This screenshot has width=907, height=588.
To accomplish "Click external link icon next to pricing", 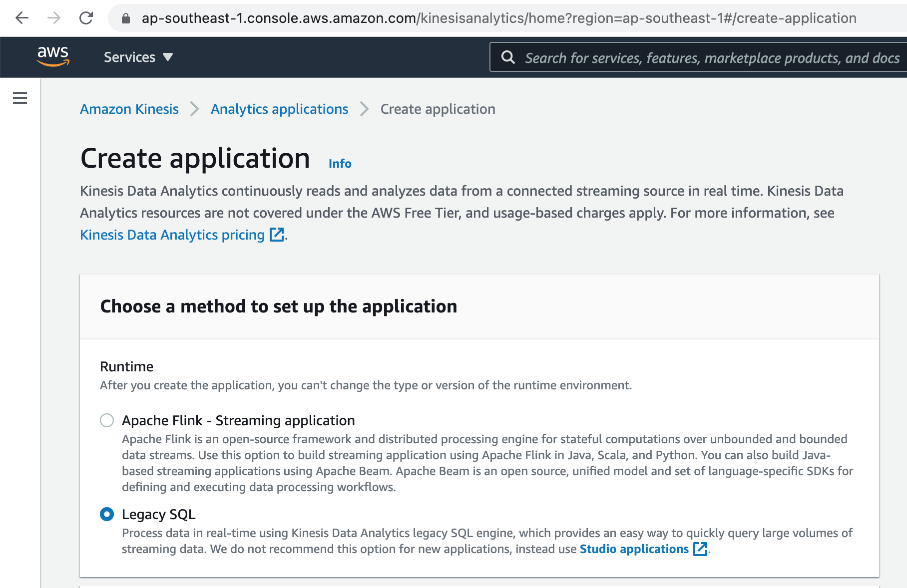I will (x=277, y=235).
